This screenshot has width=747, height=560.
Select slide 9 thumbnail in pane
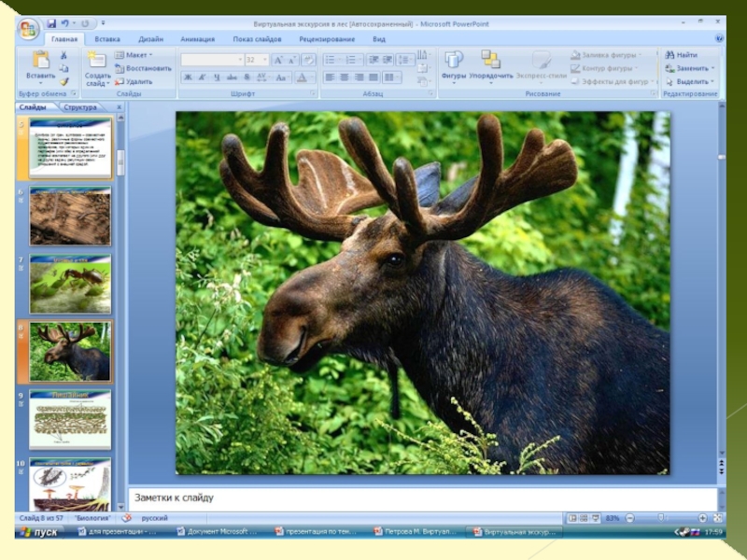pos(70,419)
